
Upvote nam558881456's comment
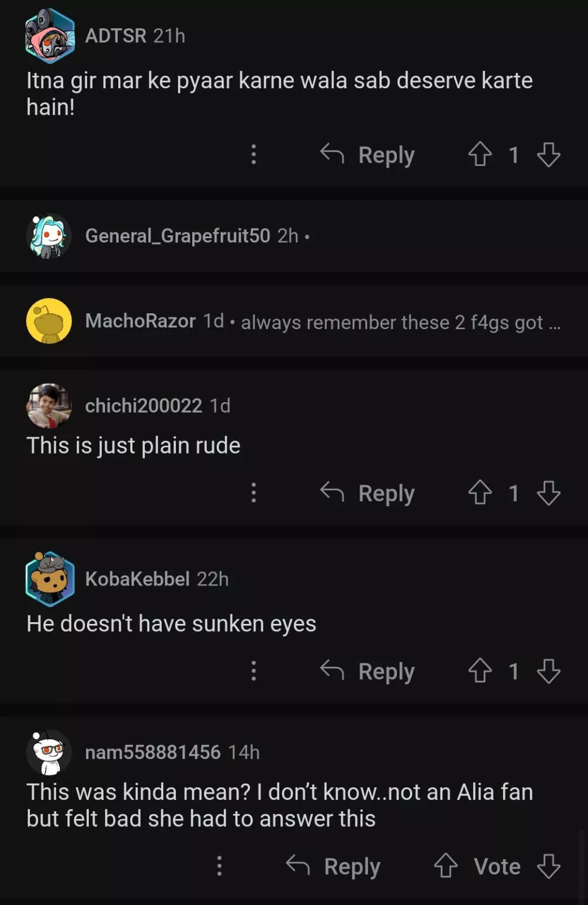446,865
